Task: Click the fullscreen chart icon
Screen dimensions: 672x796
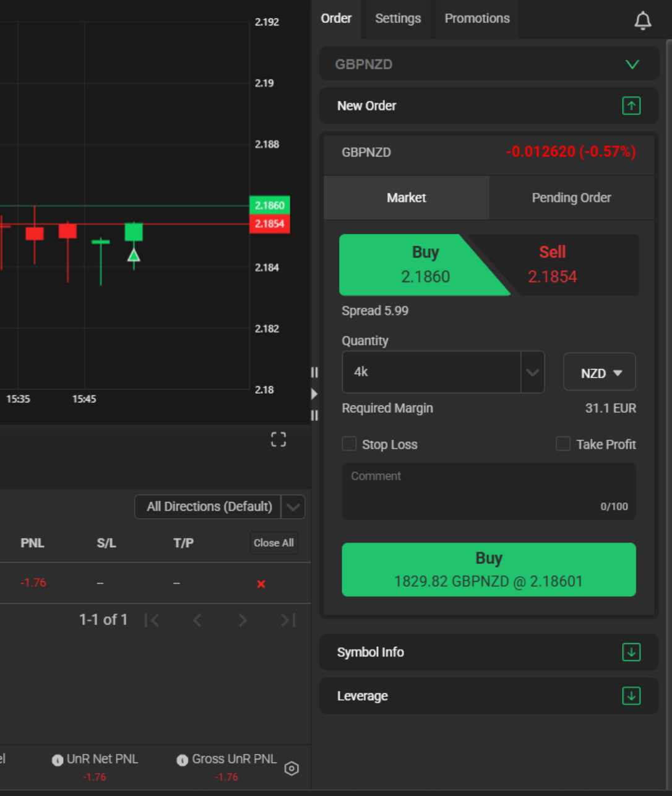Action: pyautogui.click(x=278, y=439)
